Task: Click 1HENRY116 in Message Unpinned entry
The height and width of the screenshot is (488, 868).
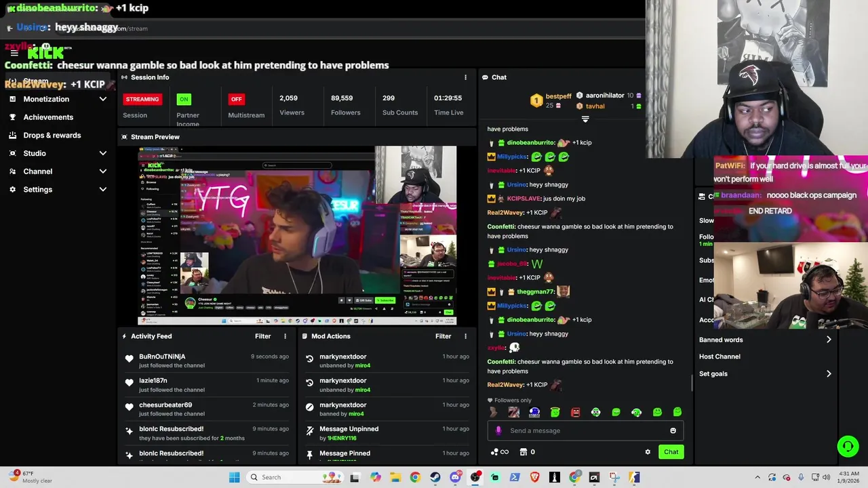Action: [x=342, y=438]
